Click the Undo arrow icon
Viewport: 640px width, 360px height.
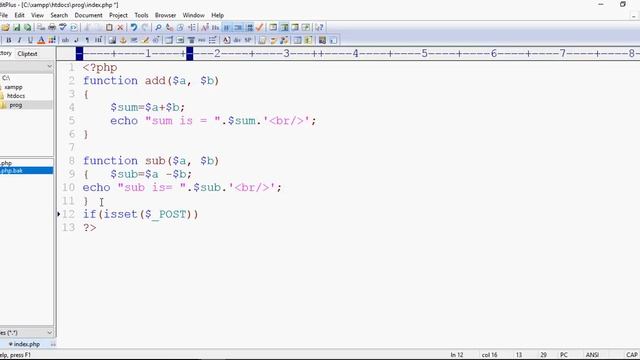click(133, 27)
